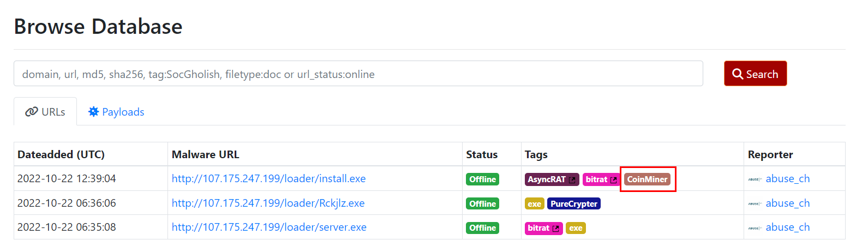Click the exe tag in server.exe row
This screenshot has width=868, height=246.
coord(576,228)
